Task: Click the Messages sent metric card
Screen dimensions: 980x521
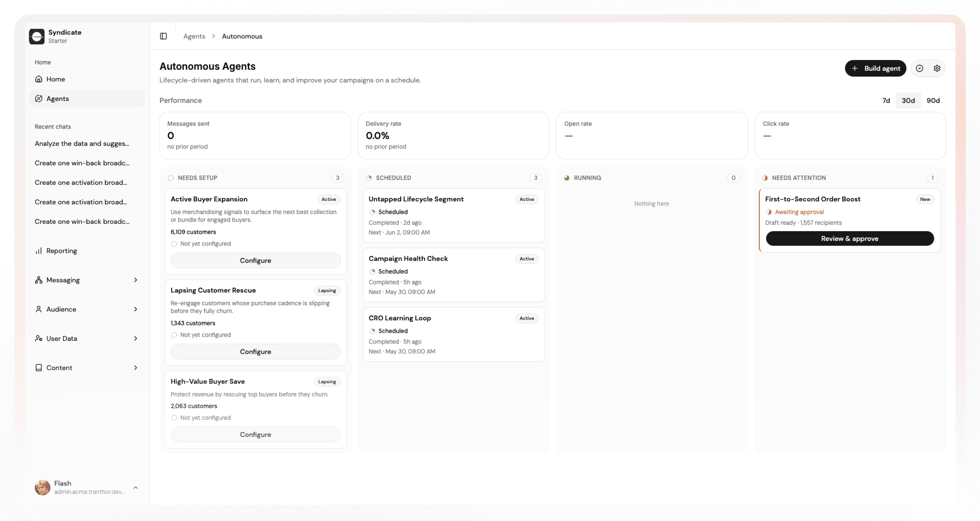Action: [x=255, y=136]
